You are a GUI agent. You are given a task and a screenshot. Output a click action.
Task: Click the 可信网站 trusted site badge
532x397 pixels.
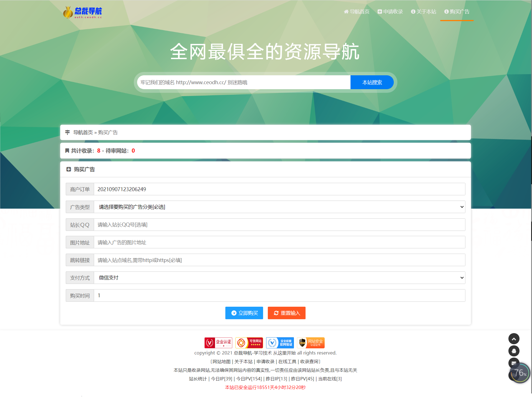[249, 343]
